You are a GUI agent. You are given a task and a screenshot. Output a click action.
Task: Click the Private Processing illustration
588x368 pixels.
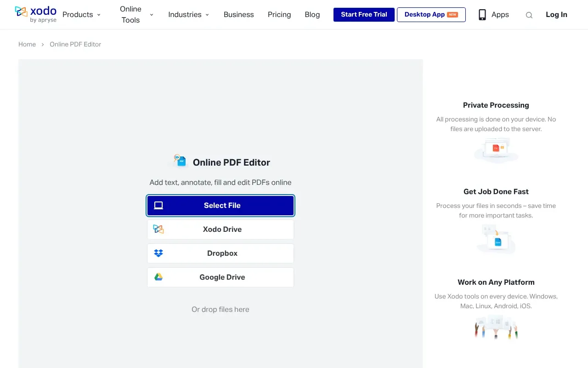(496, 149)
